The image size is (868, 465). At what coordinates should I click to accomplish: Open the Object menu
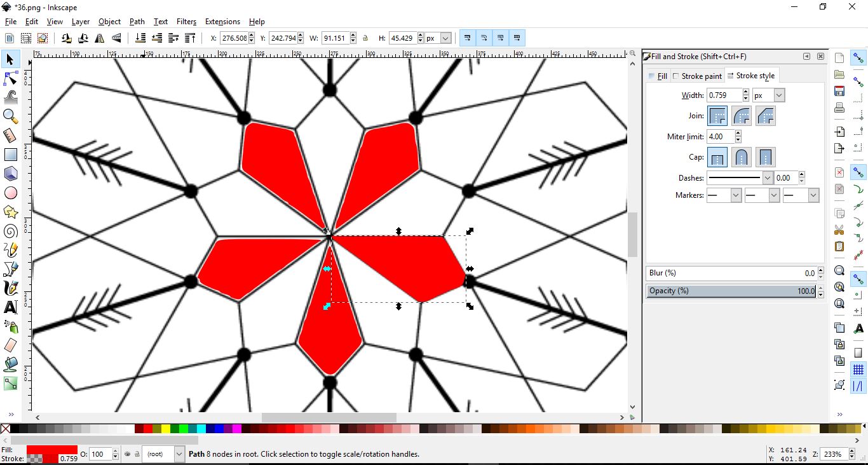pos(109,22)
